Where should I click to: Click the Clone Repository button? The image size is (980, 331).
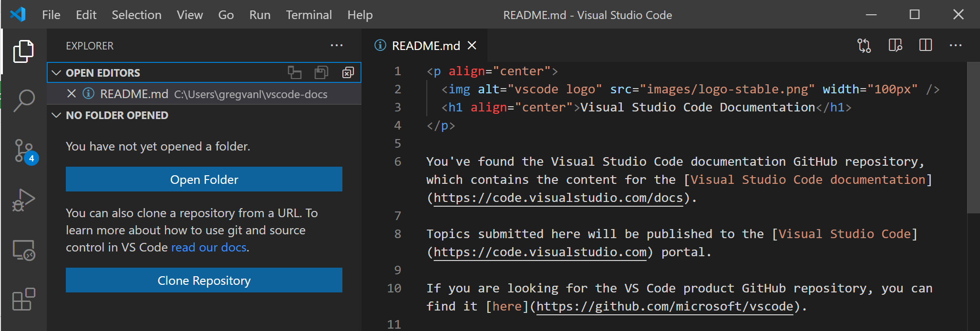pyautogui.click(x=204, y=280)
